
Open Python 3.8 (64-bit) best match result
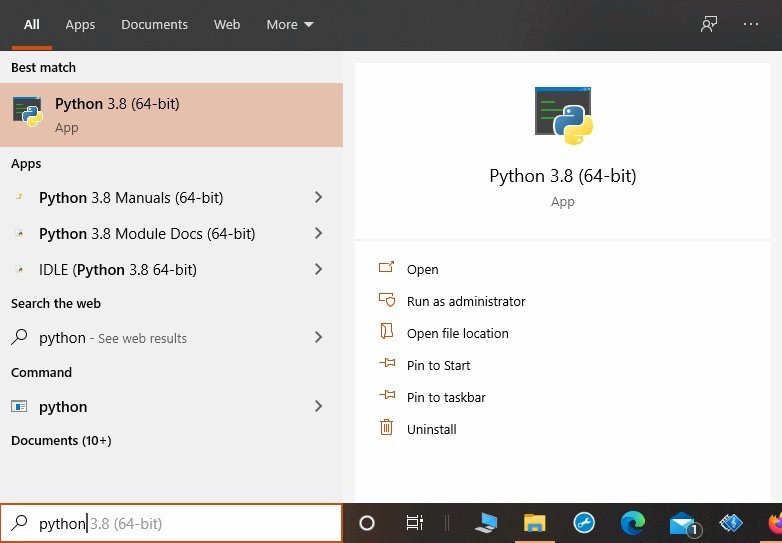pos(171,115)
